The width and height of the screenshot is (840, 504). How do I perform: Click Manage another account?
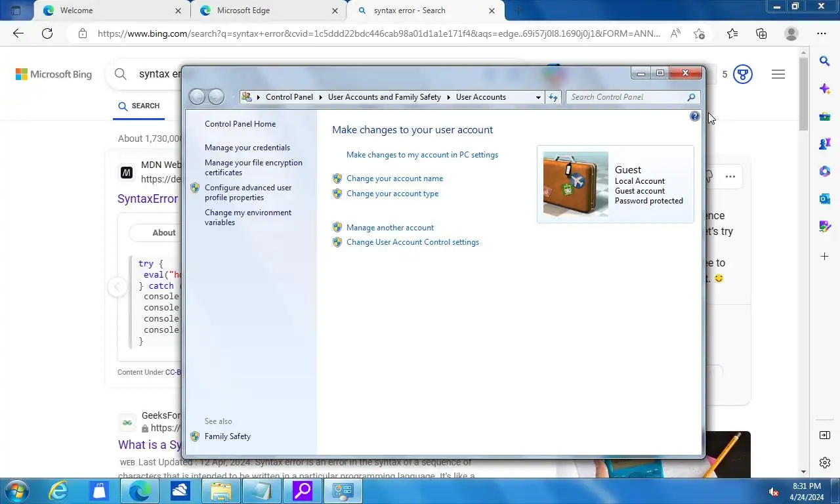tap(390, 228)
